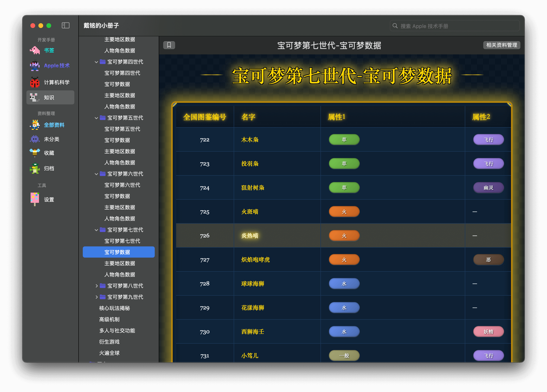Screen dimensions: 547x392
Task: Collapse the 宝可梦第五世代 folder
Action: pos(96,118)
